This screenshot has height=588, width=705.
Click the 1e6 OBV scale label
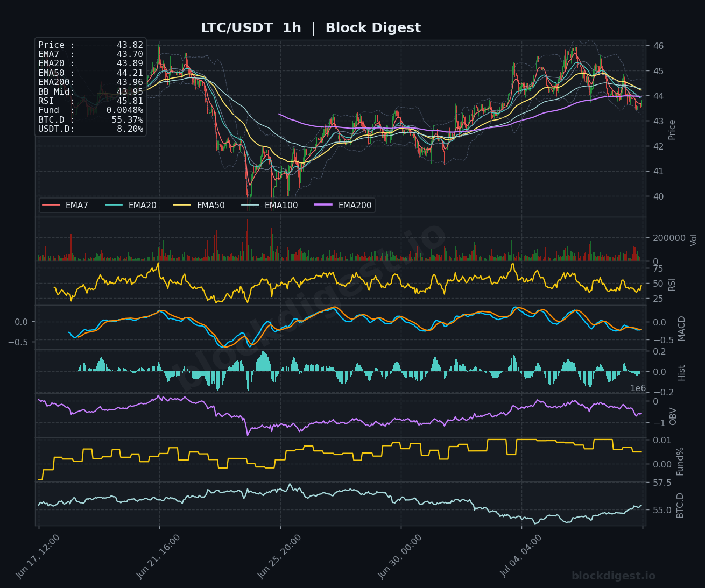point(638,388)
